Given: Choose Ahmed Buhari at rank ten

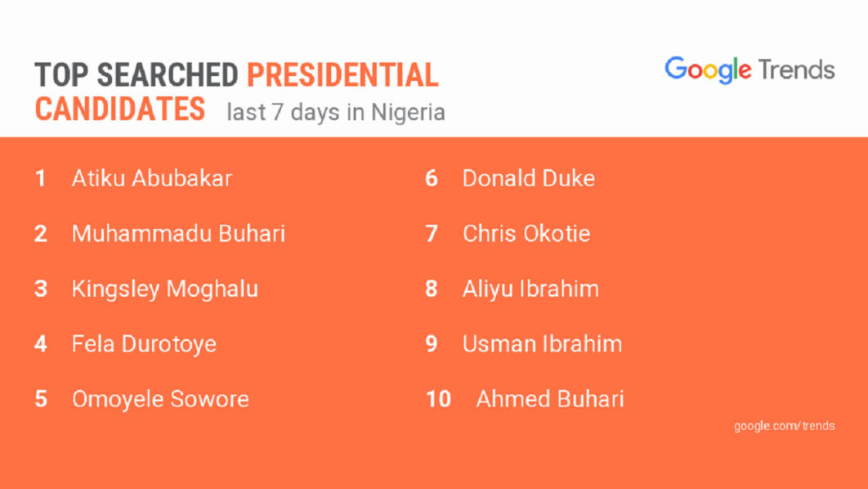Looking at the screenshot, I should click(549, 399).
